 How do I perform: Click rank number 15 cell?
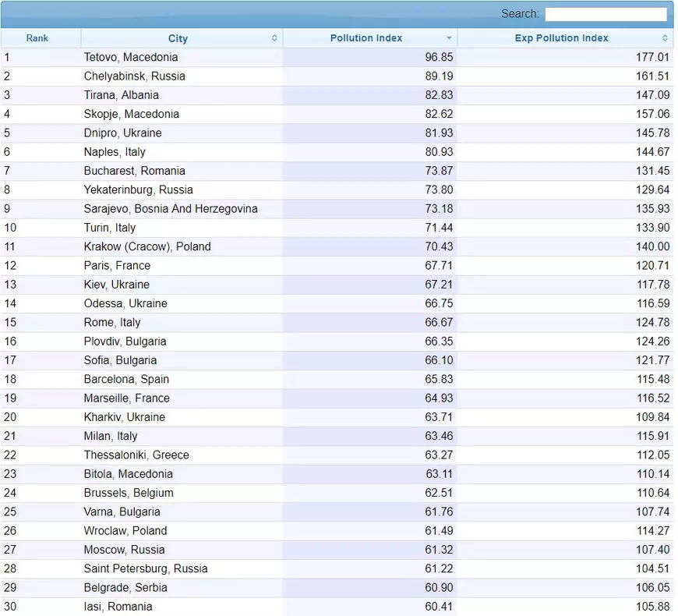click(x=41, y=322)
